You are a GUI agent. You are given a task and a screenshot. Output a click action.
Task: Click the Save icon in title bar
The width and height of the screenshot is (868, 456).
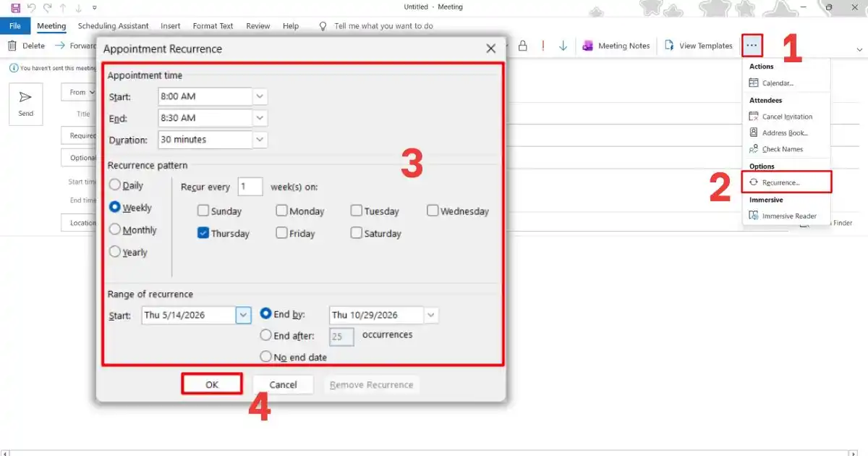point(15,7)
